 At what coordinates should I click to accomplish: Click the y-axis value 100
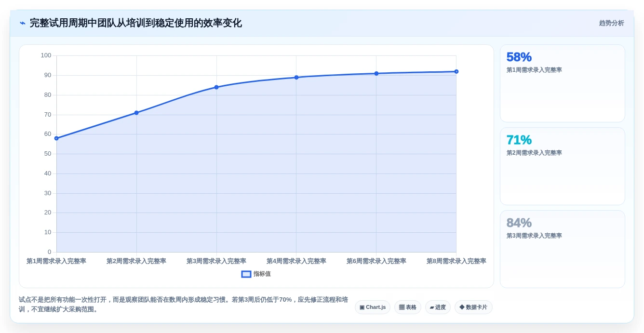(x=46, y=55)
